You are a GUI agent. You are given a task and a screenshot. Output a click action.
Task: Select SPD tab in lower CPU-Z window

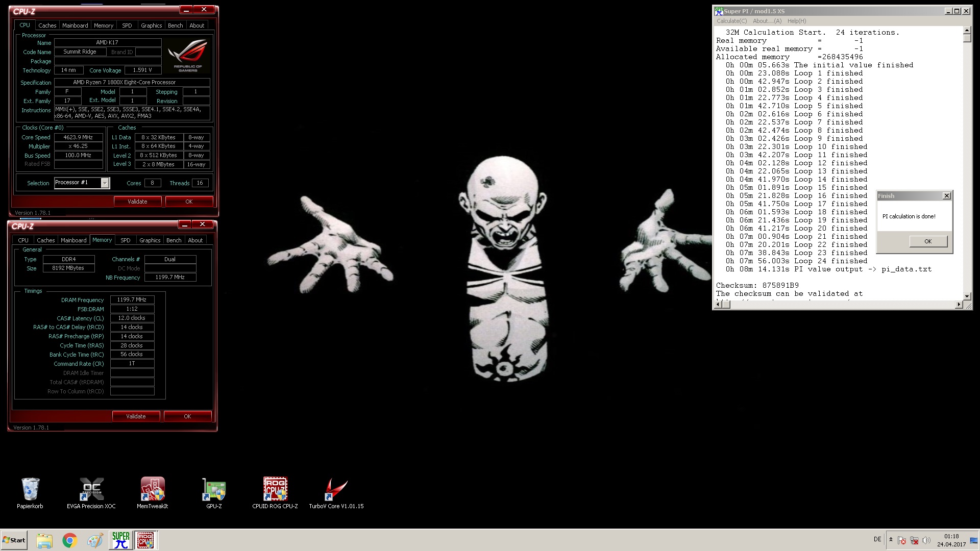tap(126, 240)
